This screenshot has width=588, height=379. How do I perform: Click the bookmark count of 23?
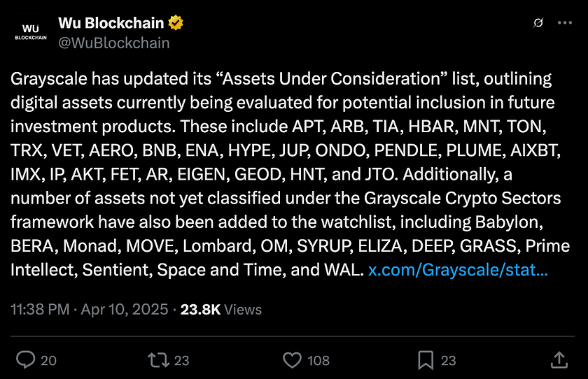coord(449,360)
